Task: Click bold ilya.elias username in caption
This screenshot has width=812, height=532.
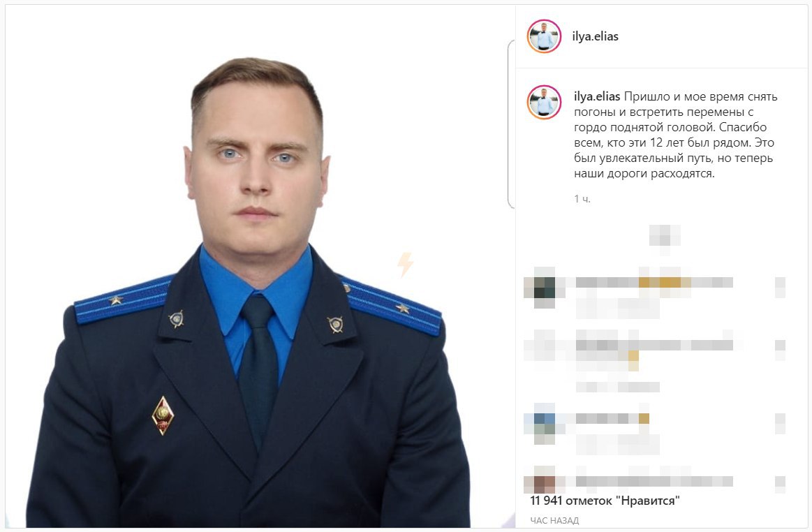Action: point(596,96)
